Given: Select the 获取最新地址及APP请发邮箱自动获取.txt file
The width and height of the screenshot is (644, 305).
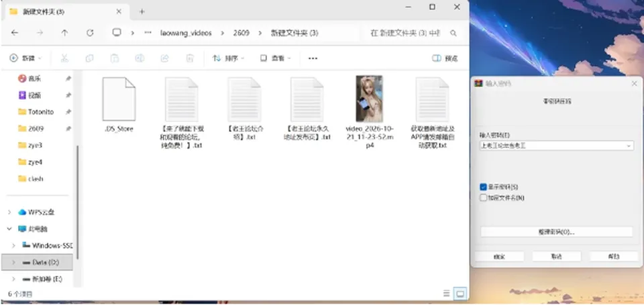Looking at the screenshot, I should (433, 113).
